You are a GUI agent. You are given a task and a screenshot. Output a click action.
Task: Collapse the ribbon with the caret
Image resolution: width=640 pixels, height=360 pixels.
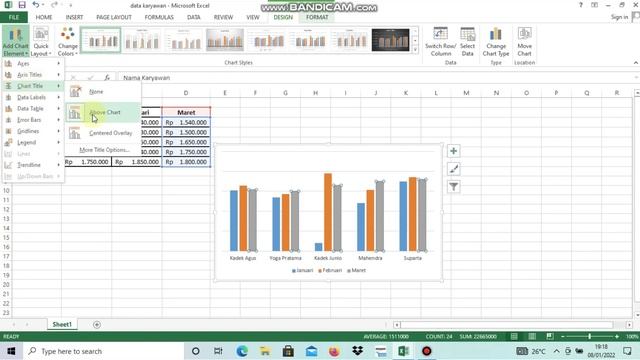(x=636, y=62)
